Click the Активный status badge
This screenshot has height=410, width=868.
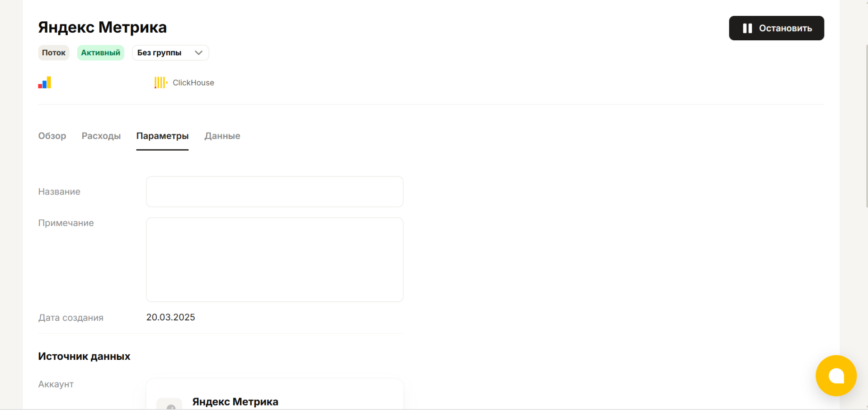100,52
